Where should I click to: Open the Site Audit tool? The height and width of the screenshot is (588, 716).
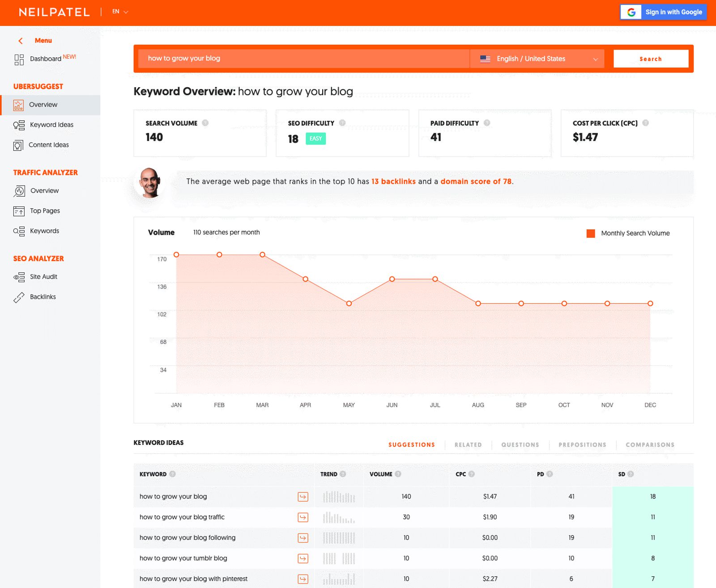(43, 276)
